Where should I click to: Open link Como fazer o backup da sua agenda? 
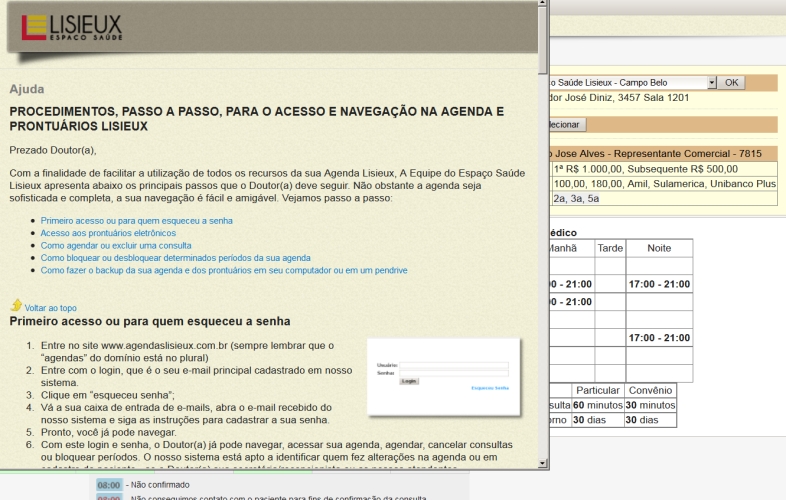pos(224,270)
